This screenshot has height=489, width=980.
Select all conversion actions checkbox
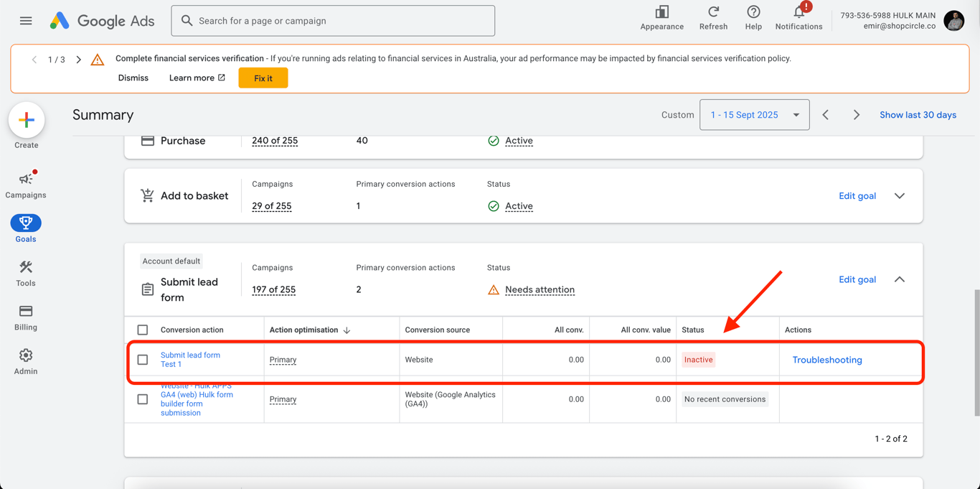point(143,330)
